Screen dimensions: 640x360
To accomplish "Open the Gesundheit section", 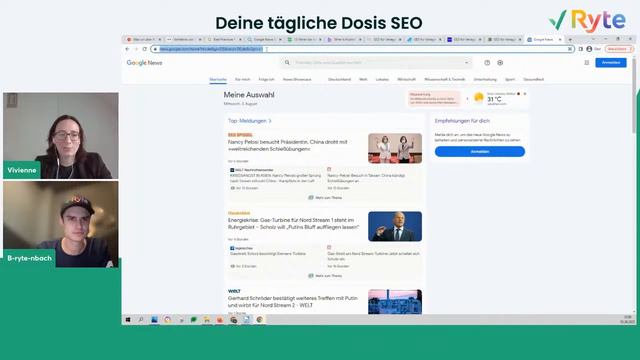I will [x=533, y=80].
